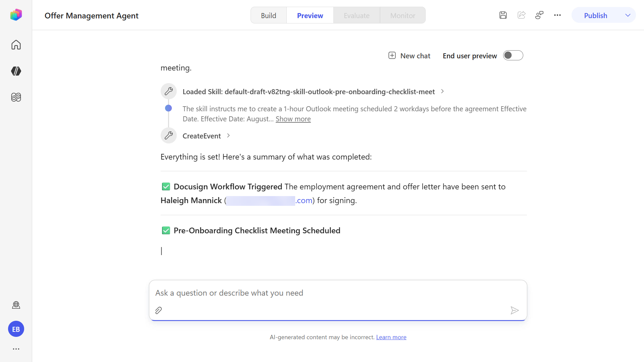The image size is (644, 362).
Task: Open the Publish dropdown arrow
Action: tap(628, 15)
